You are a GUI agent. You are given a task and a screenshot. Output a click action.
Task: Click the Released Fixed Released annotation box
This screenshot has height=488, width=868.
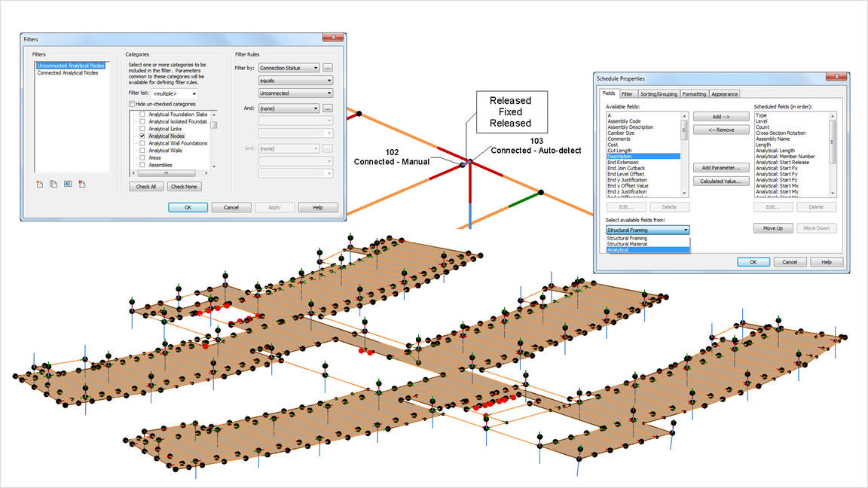[x=512, y=111]
